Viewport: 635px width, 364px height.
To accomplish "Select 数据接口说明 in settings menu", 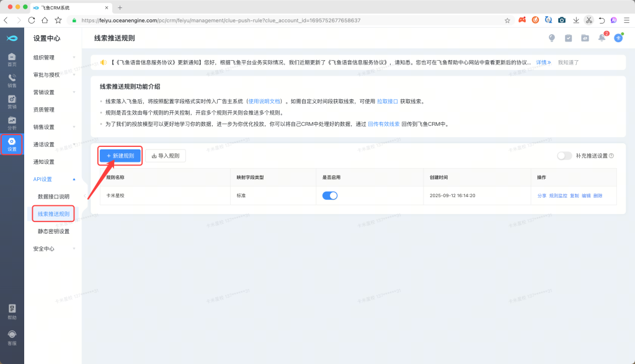I will pyautogui.click(x=53, y=197).
